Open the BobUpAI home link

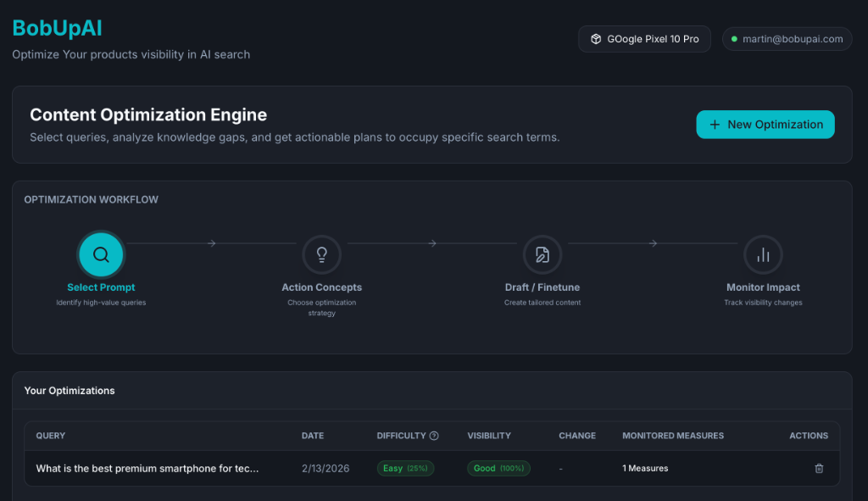pyautogui.click(x=57, y=27)
